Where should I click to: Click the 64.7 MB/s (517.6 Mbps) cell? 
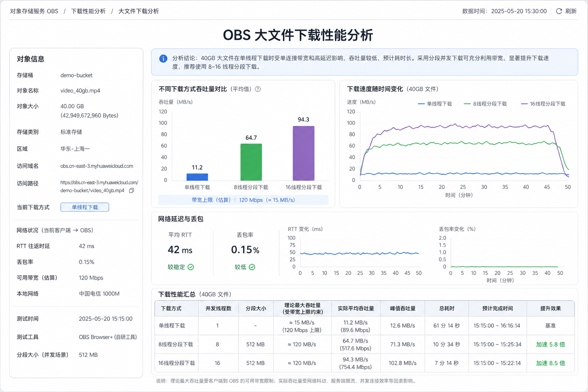[356, 344]
